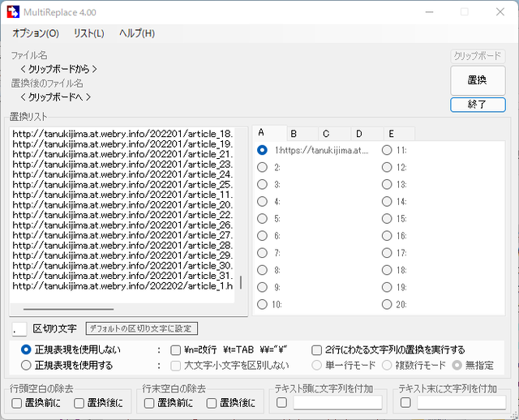
Task: Select 複数行モード radio
Action: tap(387, 366)
